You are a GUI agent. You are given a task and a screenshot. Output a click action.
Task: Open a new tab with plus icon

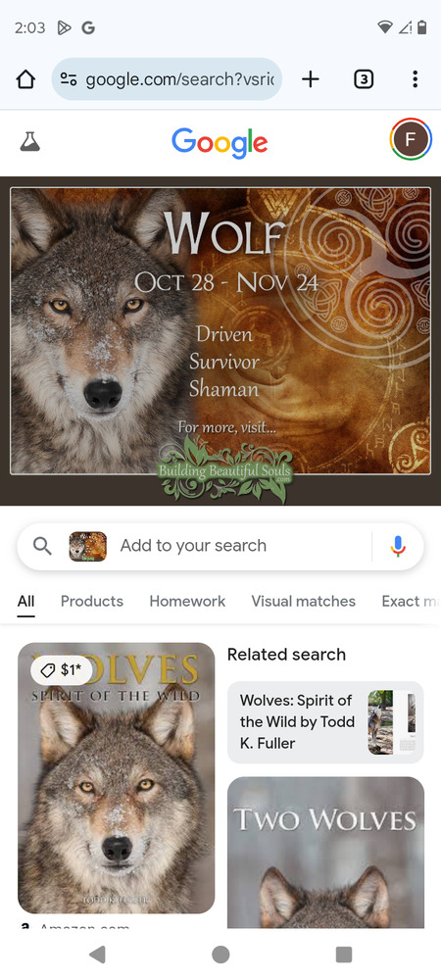click(x=311, y=79)
